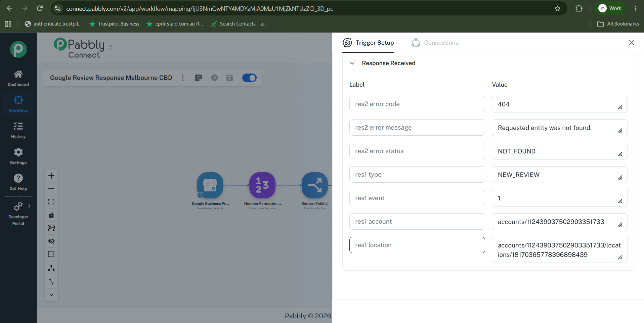The image size is (644, 323).
Task: Open the Developer Portal
Action: pyautogui.click(x=18, y=214)
